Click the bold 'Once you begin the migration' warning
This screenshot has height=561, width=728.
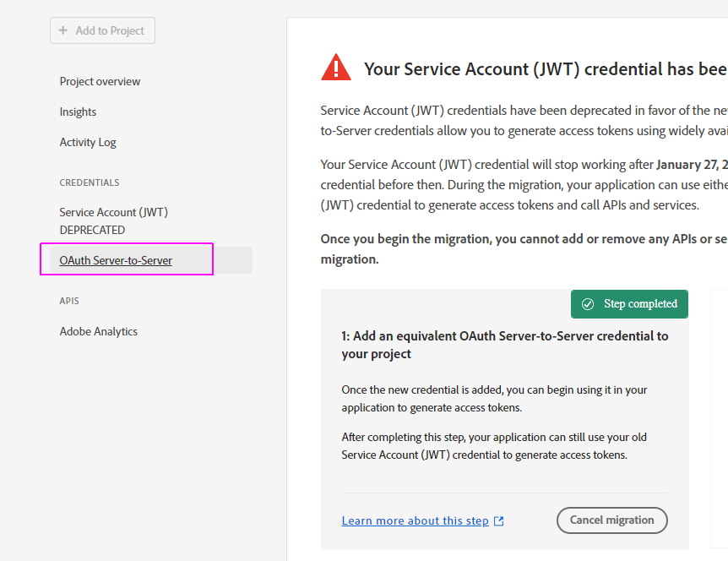pos(524,239)
